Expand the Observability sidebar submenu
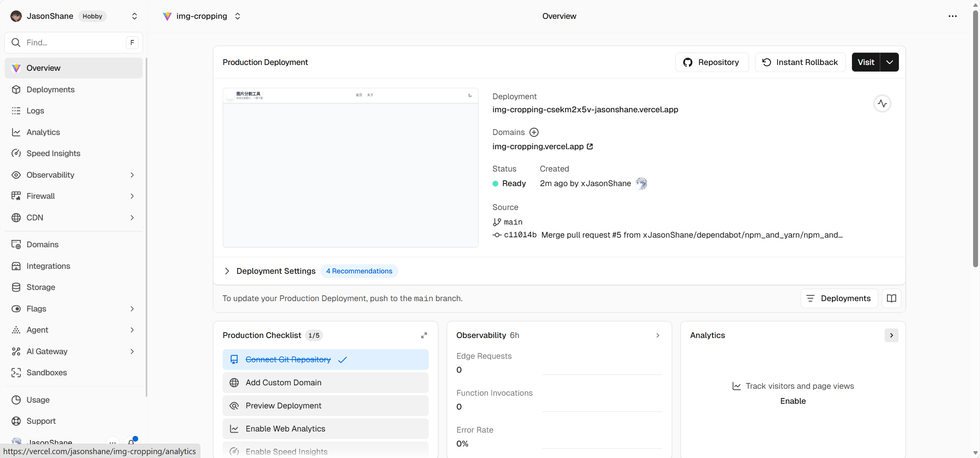Screen dimensions: 980x458 coord(132,175)
